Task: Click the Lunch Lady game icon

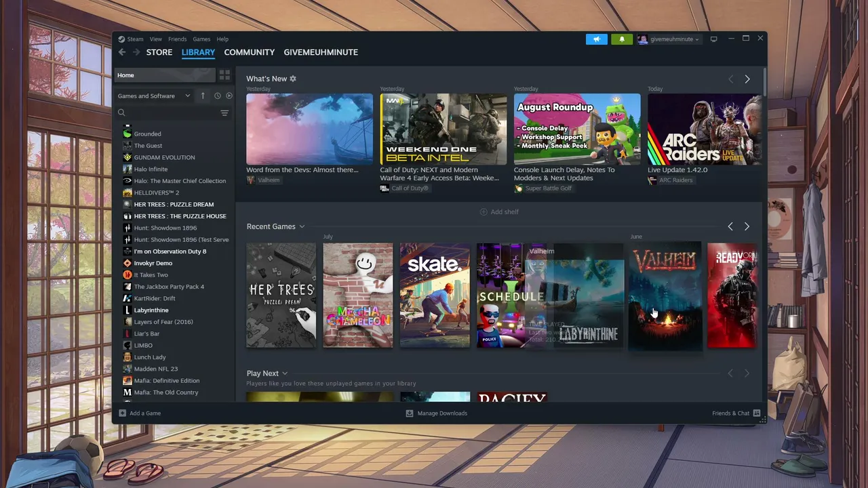Action: click(127, 357)
